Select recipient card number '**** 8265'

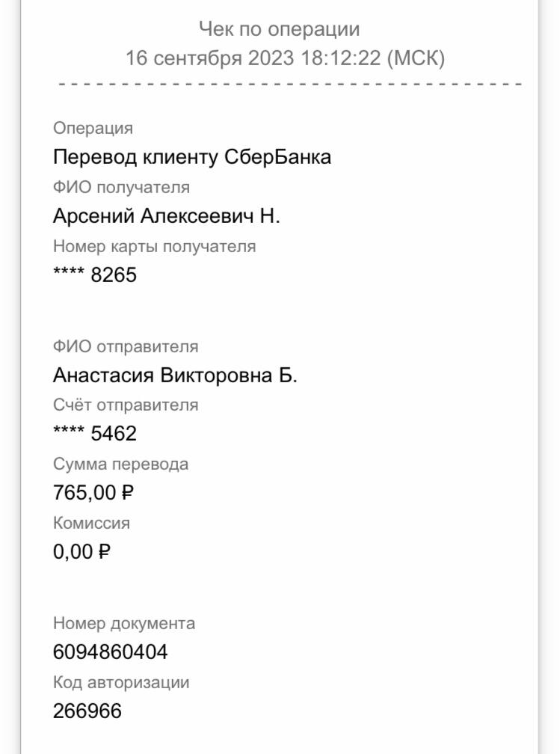pos(95,275)
